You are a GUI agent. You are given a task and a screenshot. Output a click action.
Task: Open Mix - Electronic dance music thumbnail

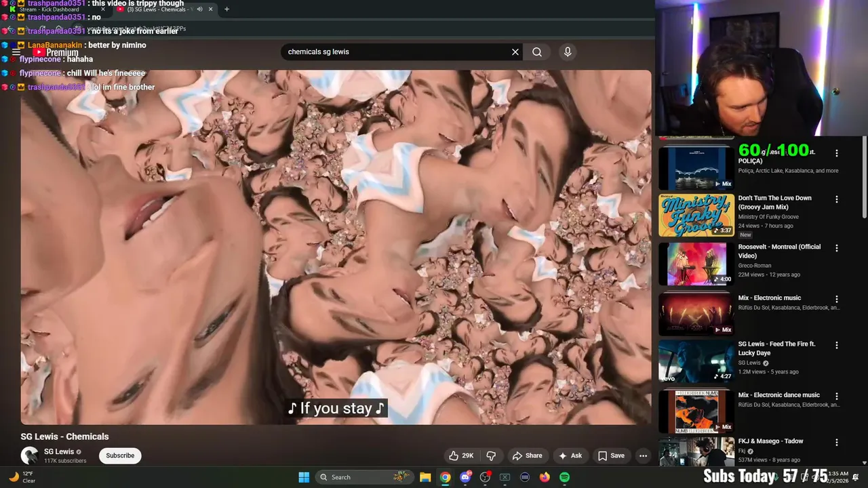pyautogui.click(x=696, y=410)
